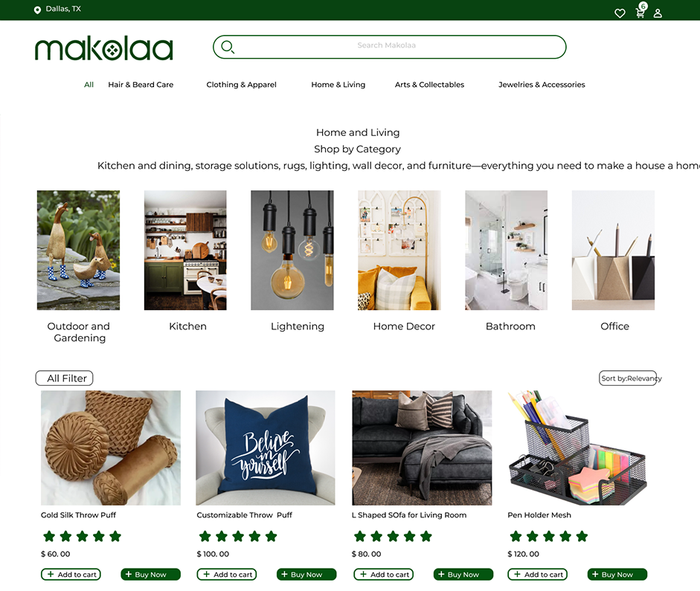Add Gold Silk Throw Puff to cart

71,575
